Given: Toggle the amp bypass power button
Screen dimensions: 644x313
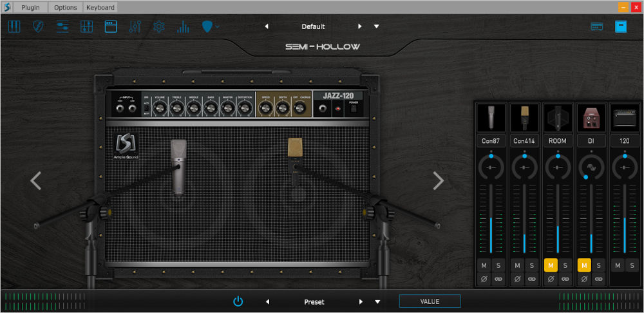Looking at the screenshot, I should [x=238, y=301].
